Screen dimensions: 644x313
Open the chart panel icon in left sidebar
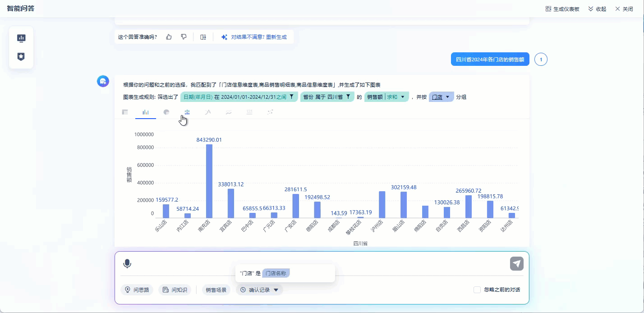(21, 38)
